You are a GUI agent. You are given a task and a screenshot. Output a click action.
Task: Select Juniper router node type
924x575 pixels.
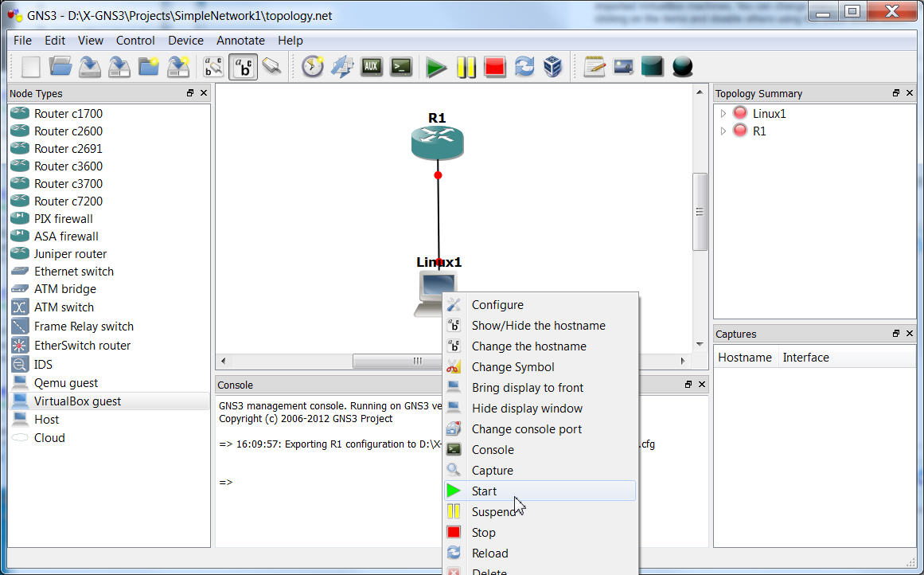click(x=108, y=253)
